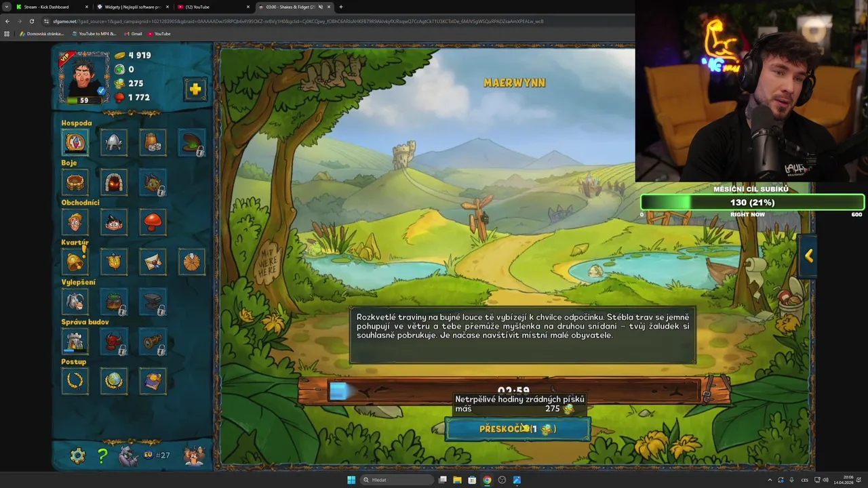Click the yellow plus to buy mushrooms
The height and width of the screenshot is (488, 868).
click(x=195, y=89)
